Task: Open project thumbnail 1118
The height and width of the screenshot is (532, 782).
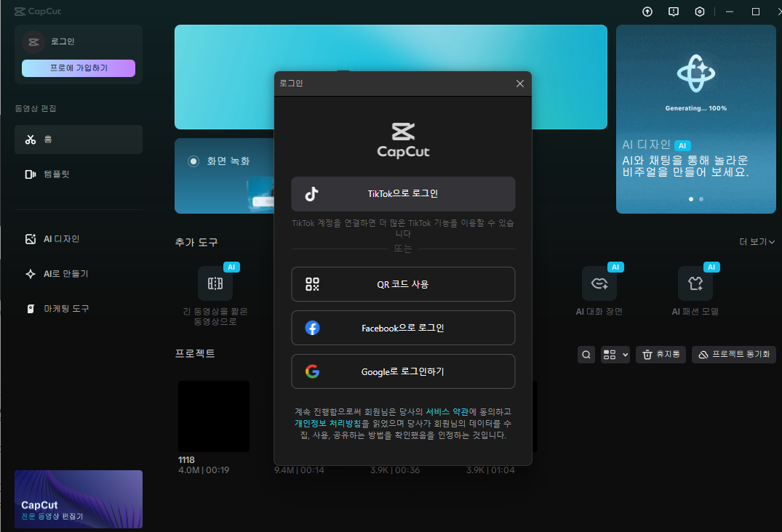Action: click(x=214, y=416)
